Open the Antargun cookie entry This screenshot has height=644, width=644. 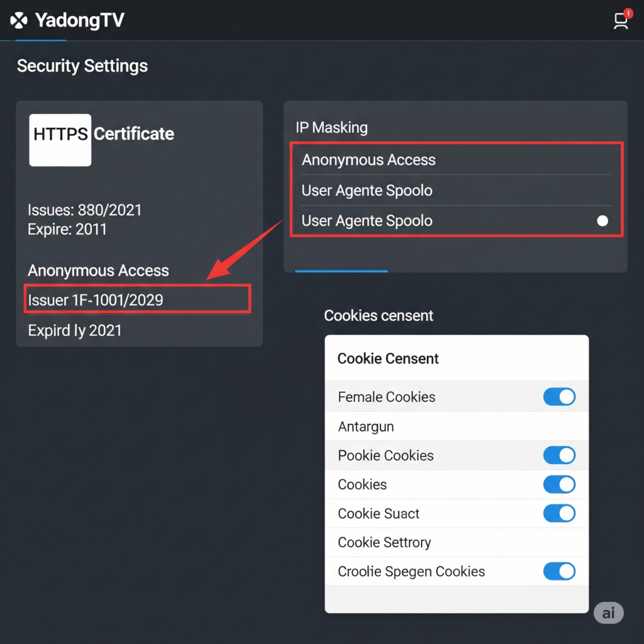click(366, 426)
